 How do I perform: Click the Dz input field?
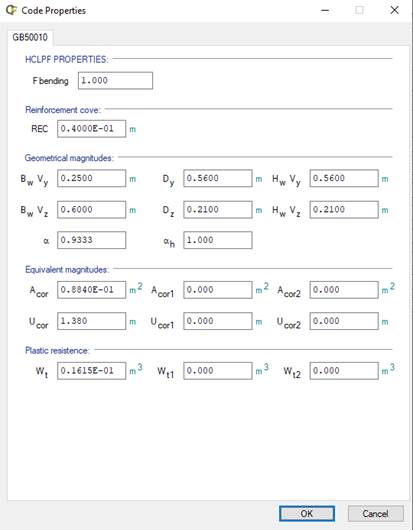pos(218,210)
